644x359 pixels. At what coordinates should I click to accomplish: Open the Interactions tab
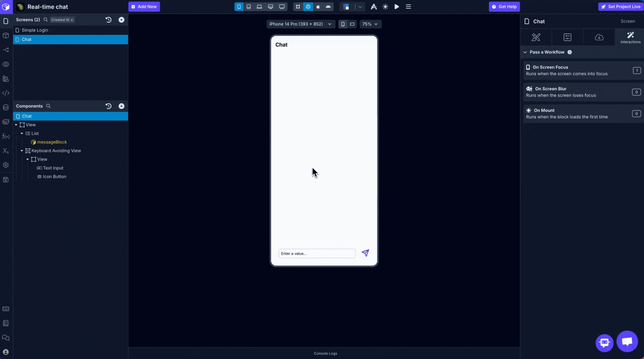tap(630, 38)
